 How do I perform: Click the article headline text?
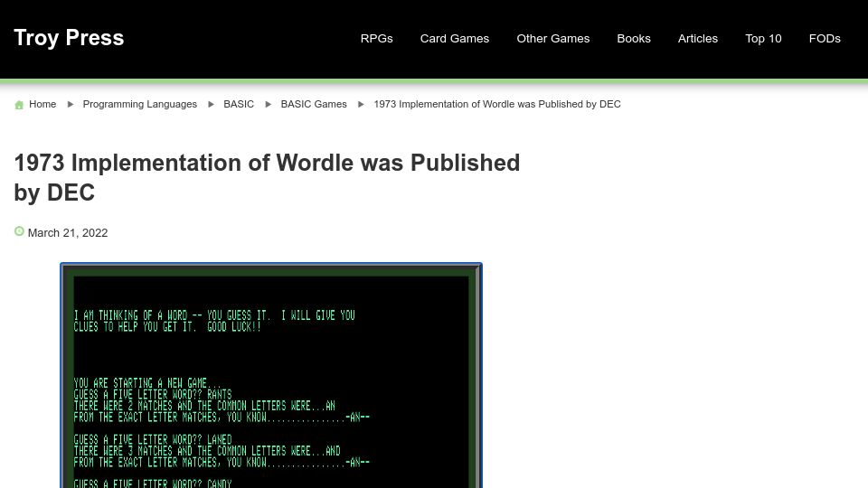(267, 178)
